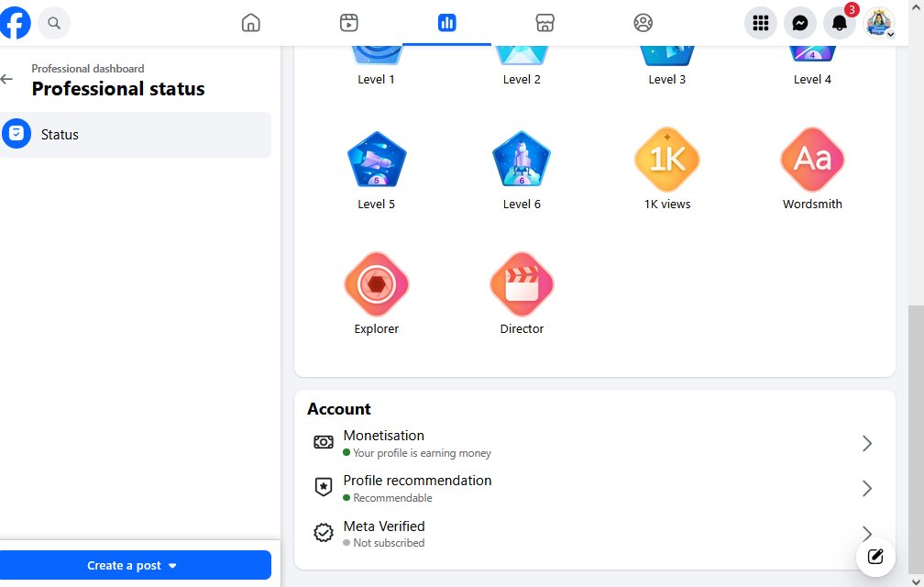
Task: Open the Monetisation row
Action: (x=595, y=443)
